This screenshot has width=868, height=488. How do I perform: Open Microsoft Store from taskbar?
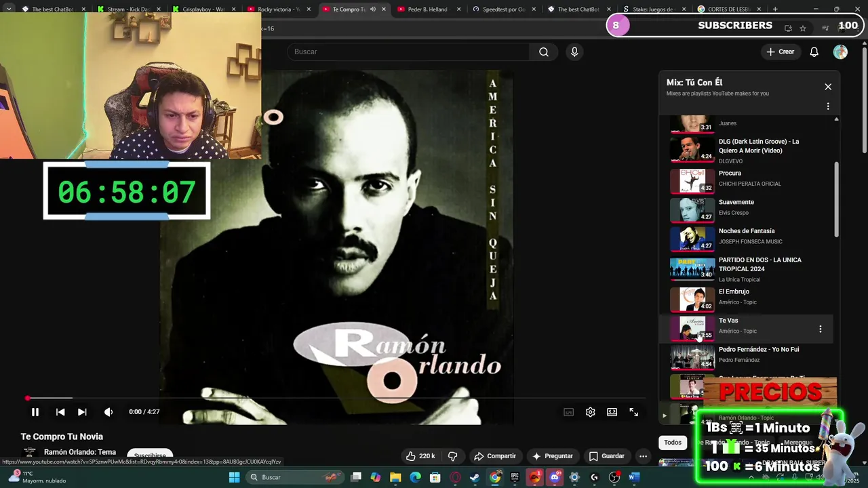(x=435, y=477)
